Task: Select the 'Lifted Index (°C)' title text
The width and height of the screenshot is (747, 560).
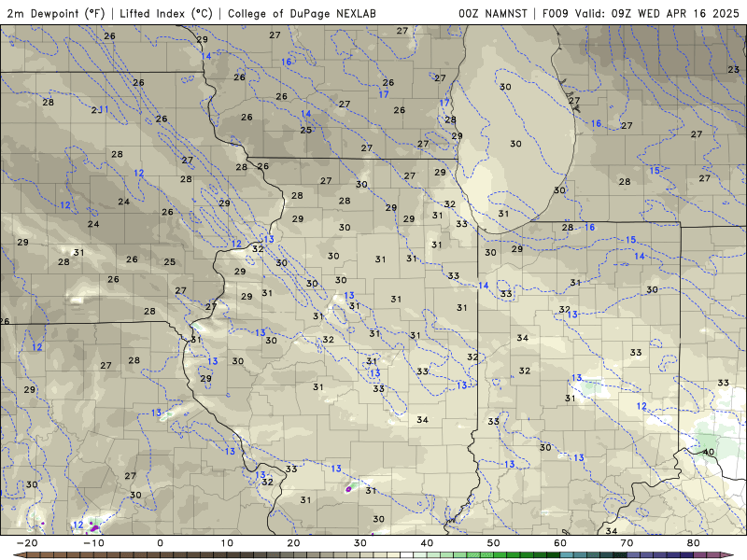Action: pyautogui.click(x=166, y=14)
